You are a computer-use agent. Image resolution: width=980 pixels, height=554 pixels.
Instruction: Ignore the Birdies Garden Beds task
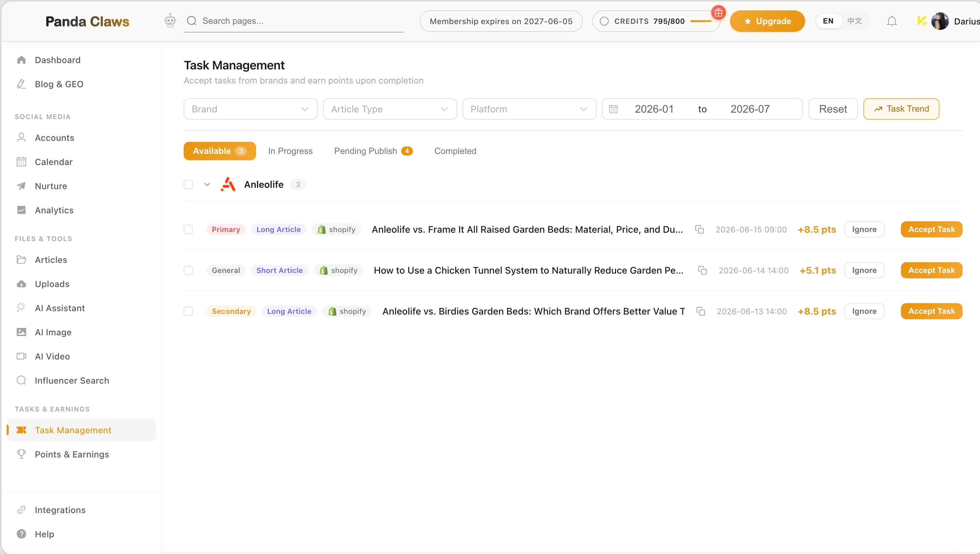[x=864, y=312]
